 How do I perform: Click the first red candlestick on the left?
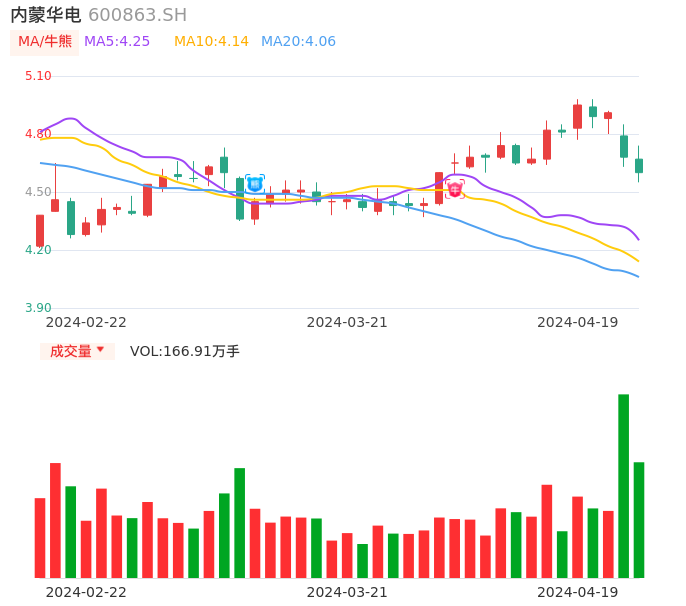point(40,231)
